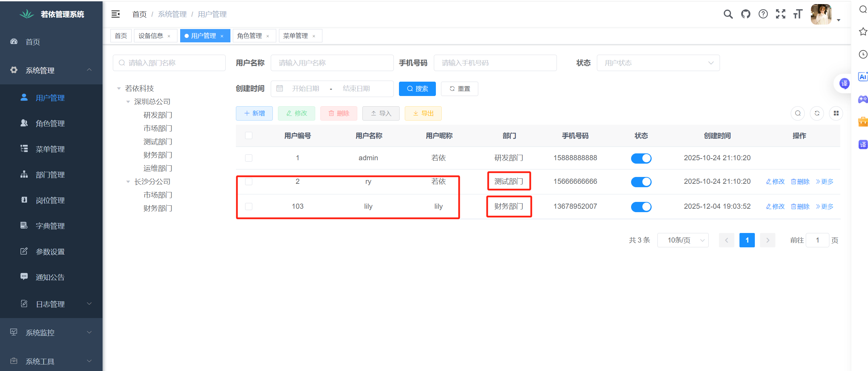
Task: Open the 10条/页 page size dropdown
Action: tap(683, 240)
